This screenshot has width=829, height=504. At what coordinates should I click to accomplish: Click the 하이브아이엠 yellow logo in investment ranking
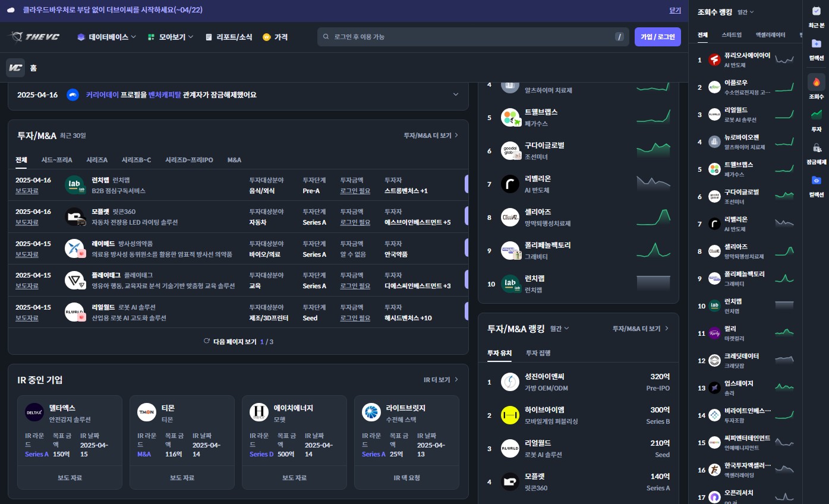[510, 415]
